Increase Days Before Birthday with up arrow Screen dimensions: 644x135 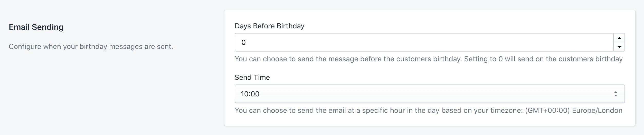(x=619, y=38)
